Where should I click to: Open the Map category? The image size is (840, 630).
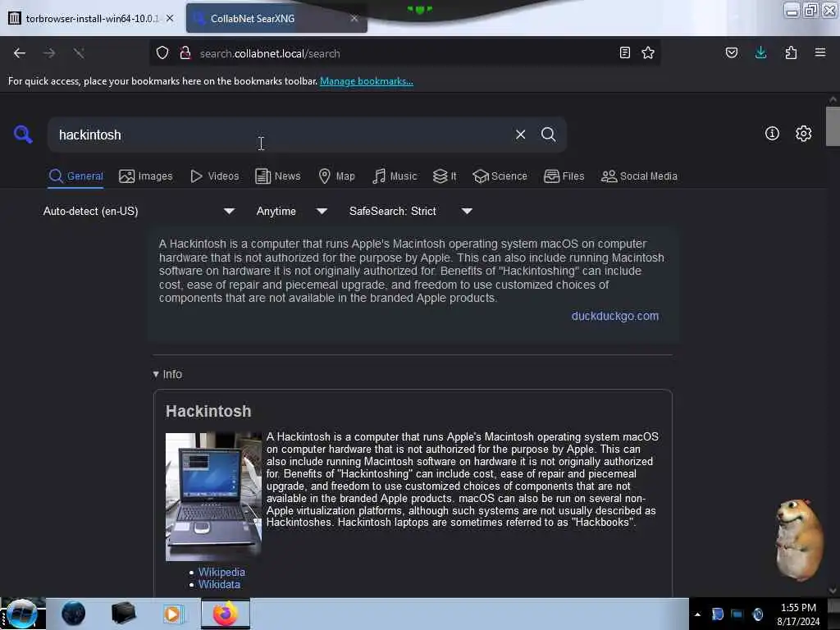coord(336,176)
